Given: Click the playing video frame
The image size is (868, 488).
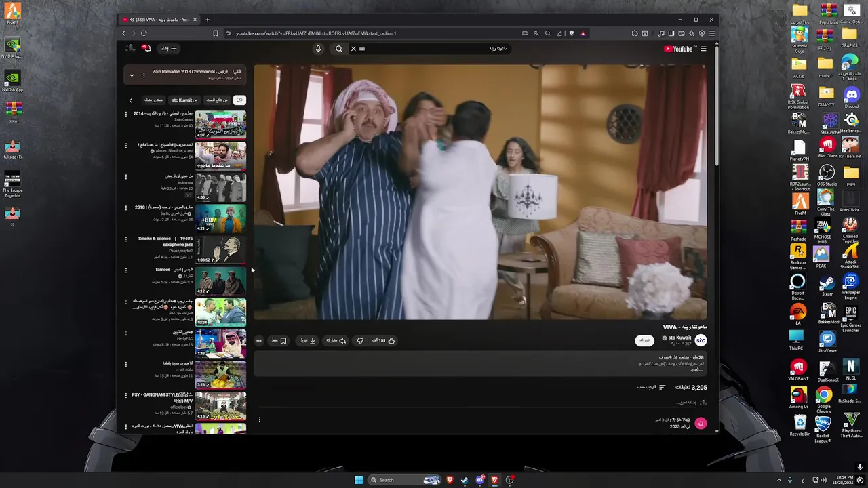Looking at the screenshot, I should point(480,192).
